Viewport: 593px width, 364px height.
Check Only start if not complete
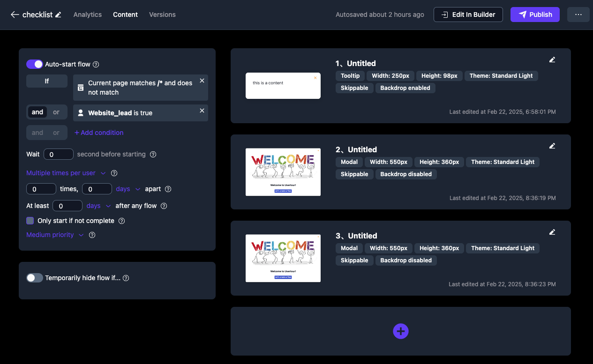coord(30,221)
